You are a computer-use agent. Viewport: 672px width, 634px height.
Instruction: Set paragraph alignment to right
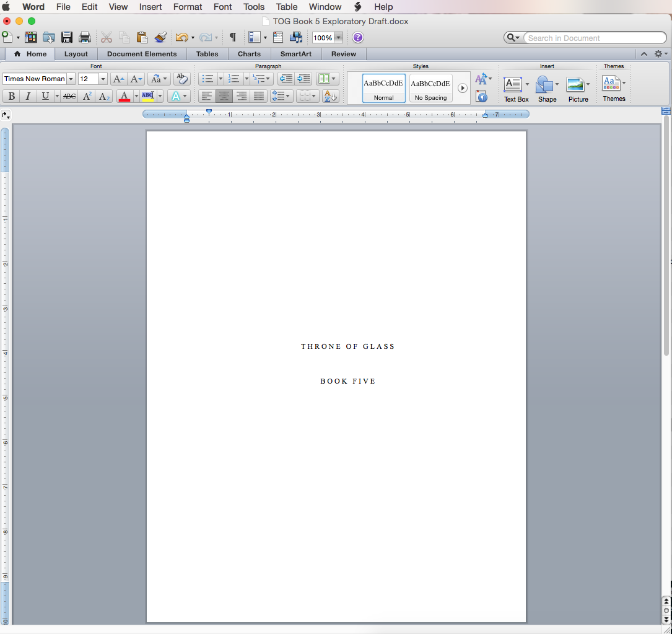[x=242, y=96]
